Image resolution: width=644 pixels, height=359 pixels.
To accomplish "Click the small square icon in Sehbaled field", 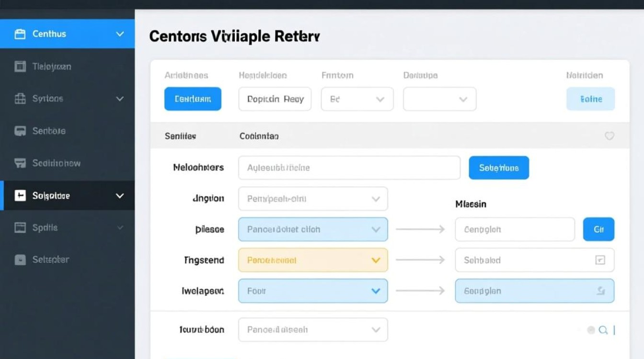I will (600, 260).
